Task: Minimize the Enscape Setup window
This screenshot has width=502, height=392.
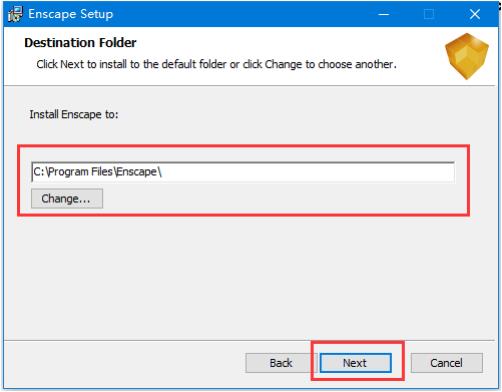Action: coord(384,14)
